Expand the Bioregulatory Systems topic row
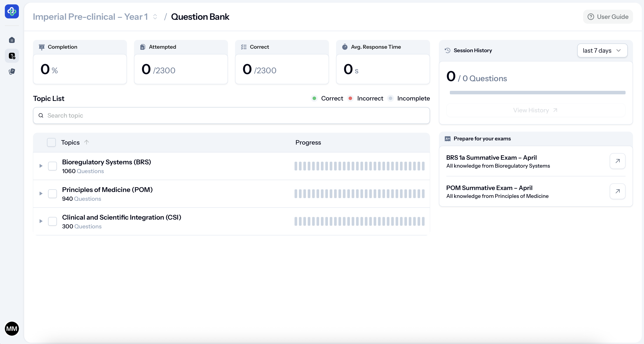Image resolution: width=644 pixels, height=344 pixels. (x=41, y=166)
